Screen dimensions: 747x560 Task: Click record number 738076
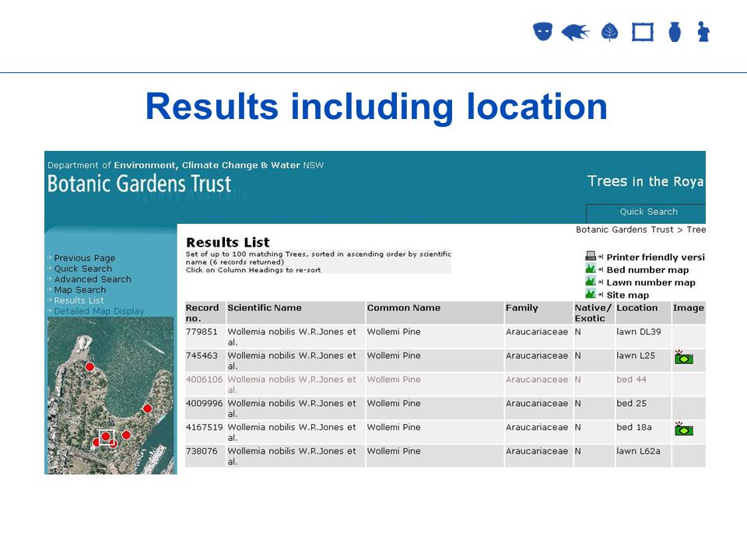click(x=202, y=450)
